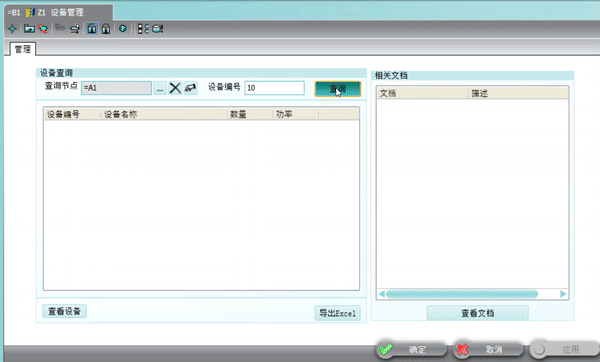This screenshot has height=362, width=600.
Task: Click the 导出Excel button
Action: 337,313
